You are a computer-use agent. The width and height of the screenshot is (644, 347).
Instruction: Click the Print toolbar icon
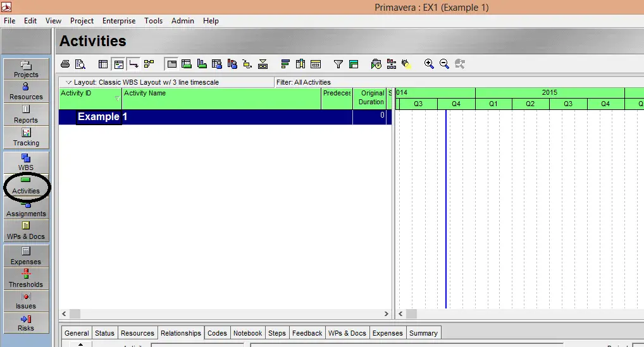(x=65, y=64)
